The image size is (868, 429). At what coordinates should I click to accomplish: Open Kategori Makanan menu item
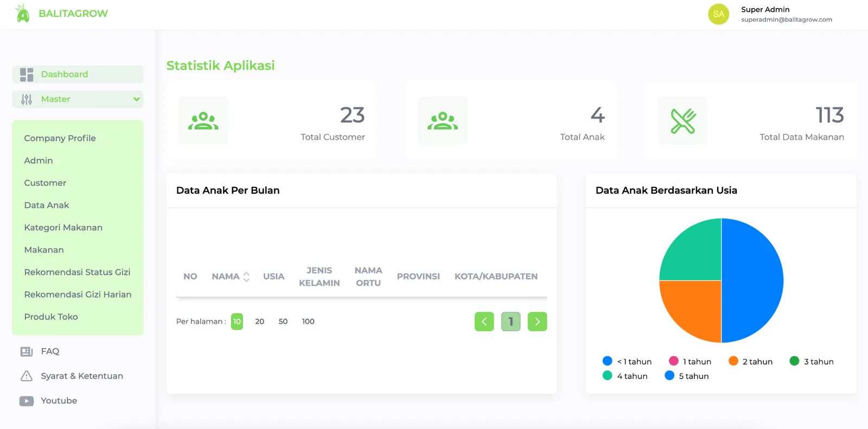63,228
